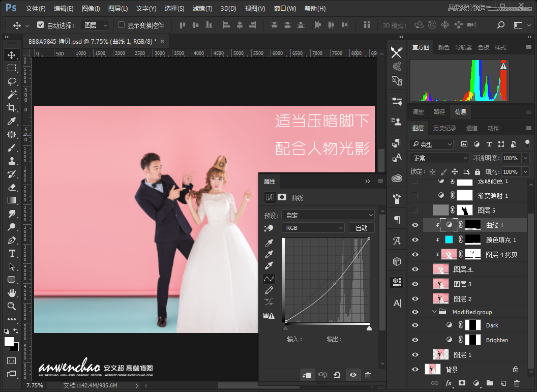Viewport: 537px width, 392px height.
Task: Open the RGB channel dropdown in Curves
Action: pos(313,227)
